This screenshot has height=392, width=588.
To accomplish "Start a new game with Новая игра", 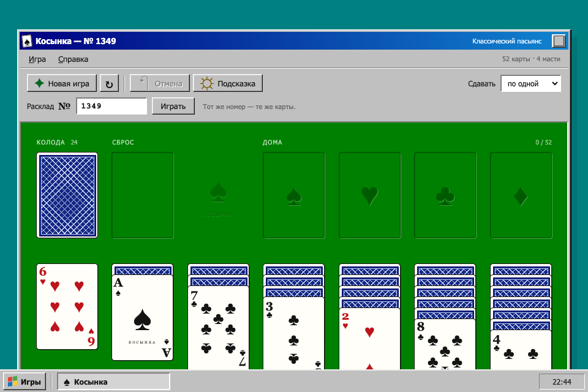I will [x=62, y=84].
